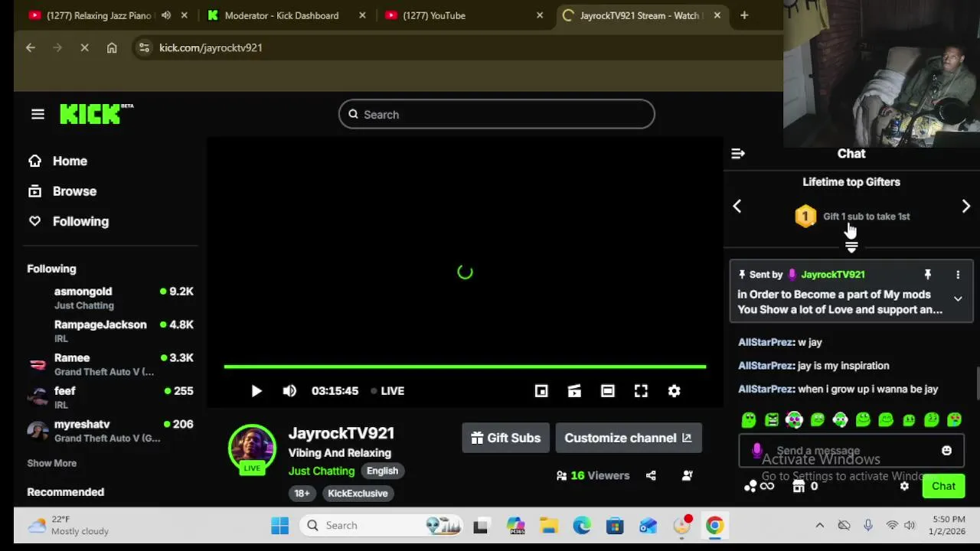This screenshot has height=551, width=980.
Task: Open chat settings gear icon
Action: click(x=904, y=486)
